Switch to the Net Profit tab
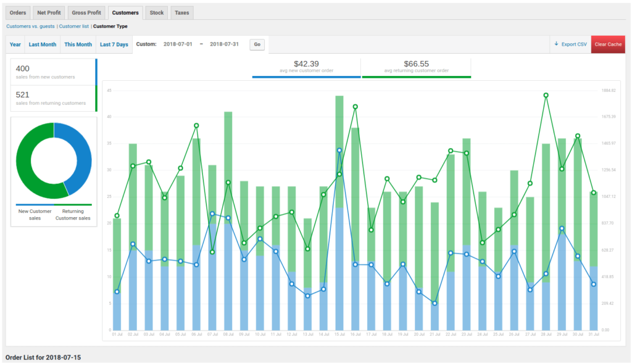The image size is (632, 364). (49, 13)
